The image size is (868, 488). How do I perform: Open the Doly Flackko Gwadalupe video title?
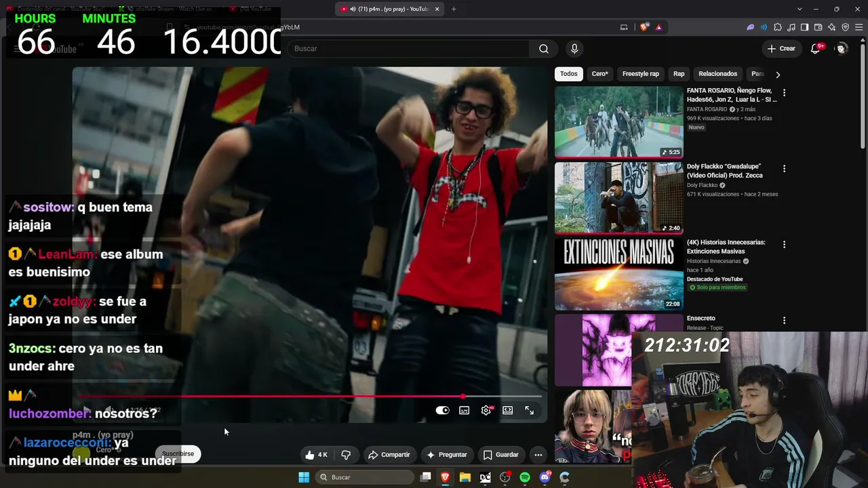coord(725,171)
